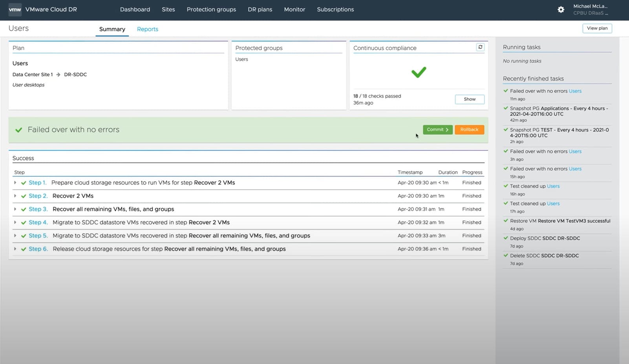Click the vmw VMware logo

(15, 9)
